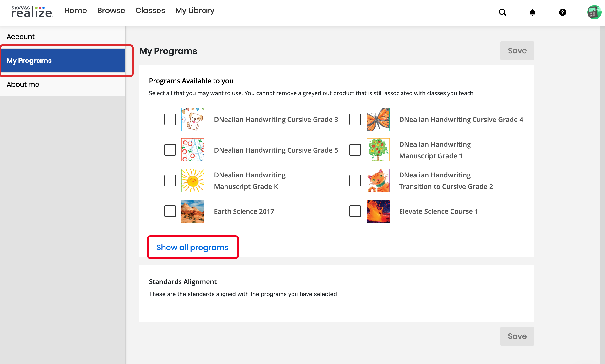Image resolution: width=605 pixels, height=364 pixels.
Task: Check DNealian Transition to Cursive Grade 2
Action: click(x=355, y=181)
